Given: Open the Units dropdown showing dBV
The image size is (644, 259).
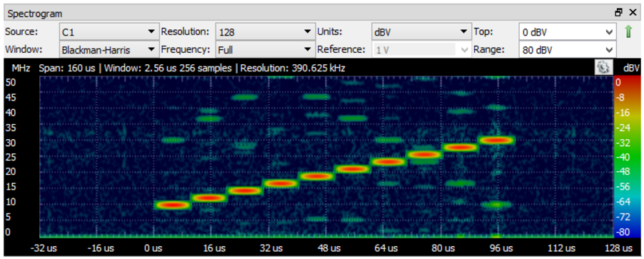Looking at the screenshot, I should click(421, 31).
